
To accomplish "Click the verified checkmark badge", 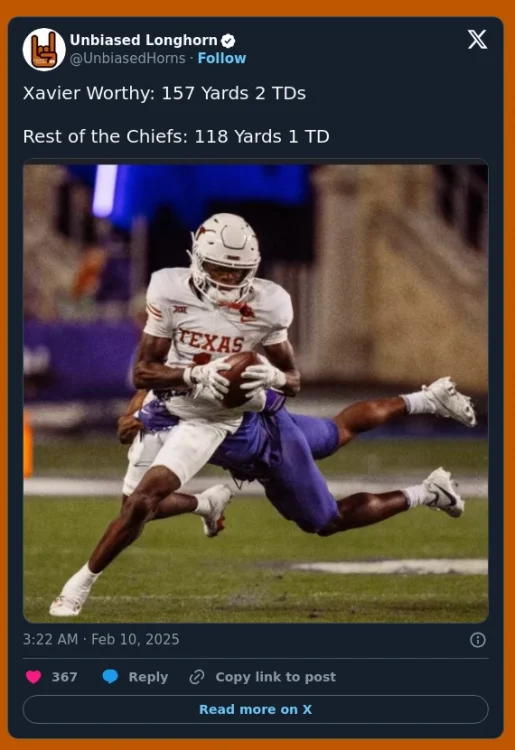I will [228, 41].
